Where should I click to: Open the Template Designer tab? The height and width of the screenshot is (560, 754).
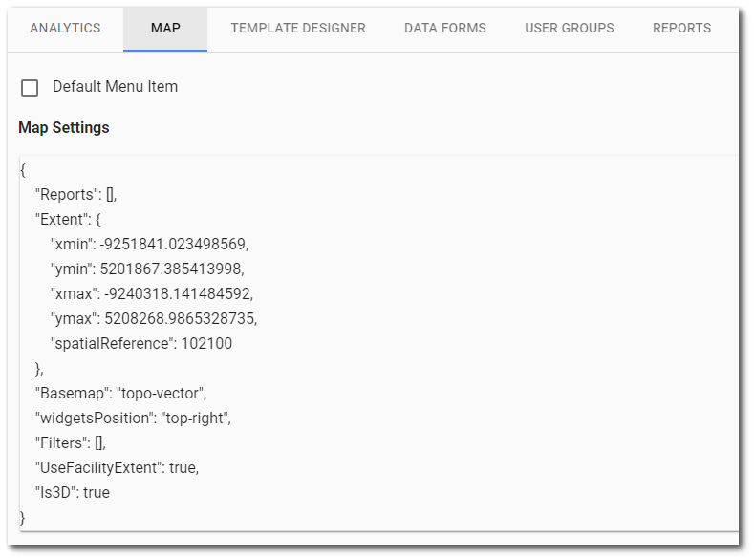(x=298, y=28)
